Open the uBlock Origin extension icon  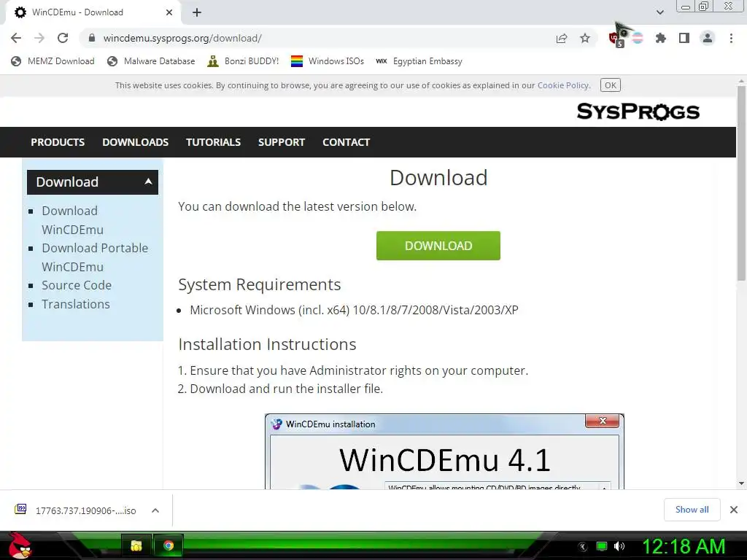coord(616,39)
